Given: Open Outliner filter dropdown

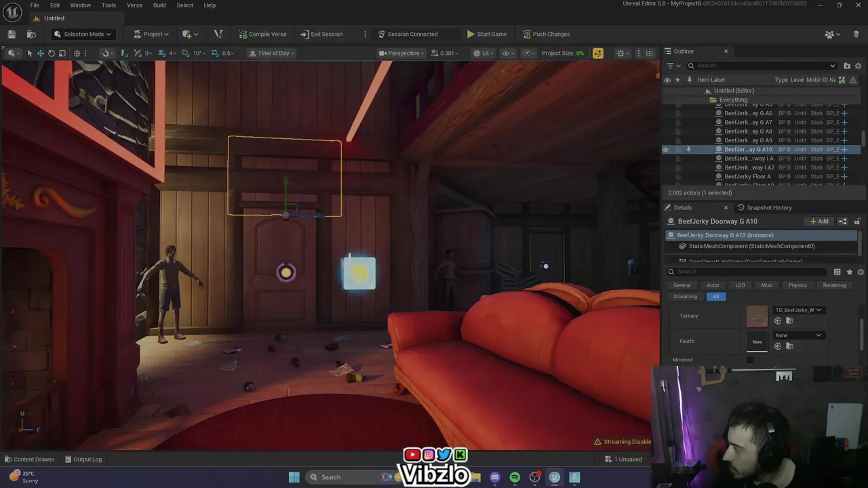Looking at the screenshot, I should pos(673,66).
